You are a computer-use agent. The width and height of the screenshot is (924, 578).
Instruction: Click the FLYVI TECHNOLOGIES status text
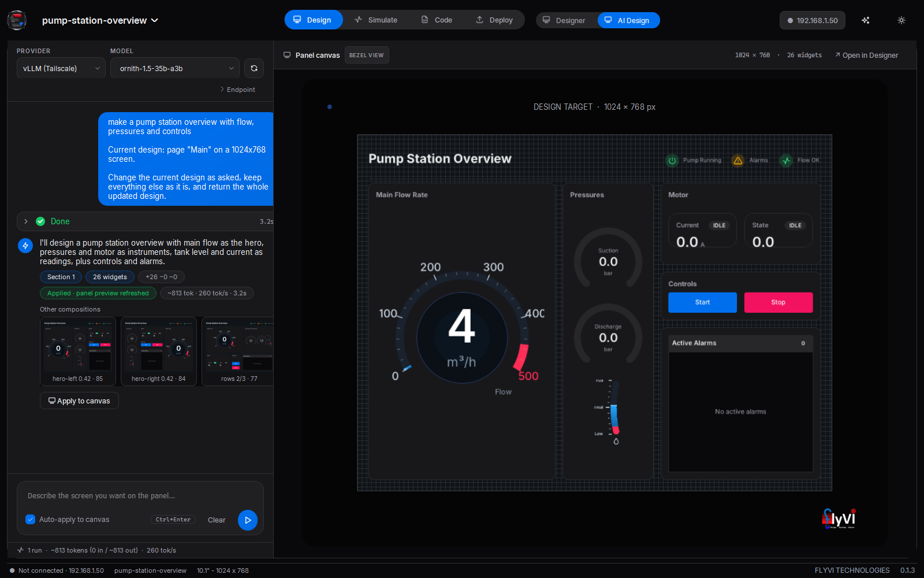click(x=852, y=570)
